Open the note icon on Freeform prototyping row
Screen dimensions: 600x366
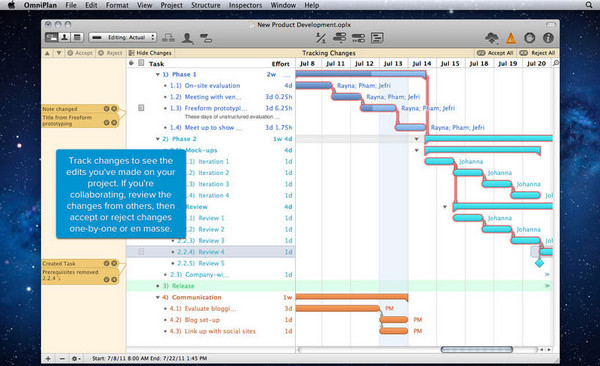(141, 108)
